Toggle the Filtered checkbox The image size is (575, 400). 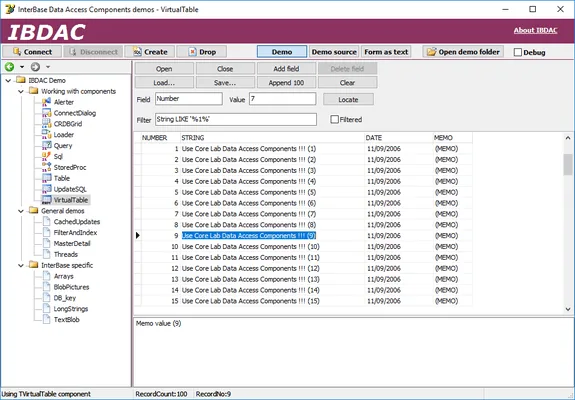[334, 120]
